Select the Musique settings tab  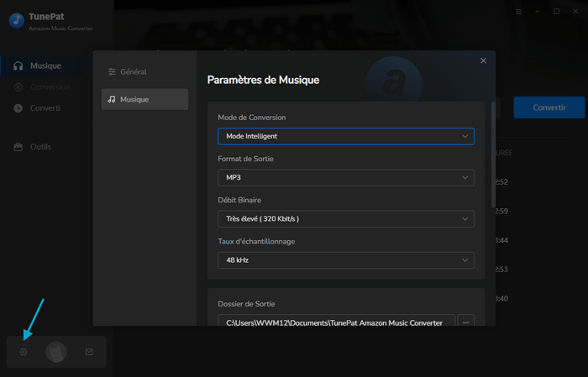coord(144,99)
